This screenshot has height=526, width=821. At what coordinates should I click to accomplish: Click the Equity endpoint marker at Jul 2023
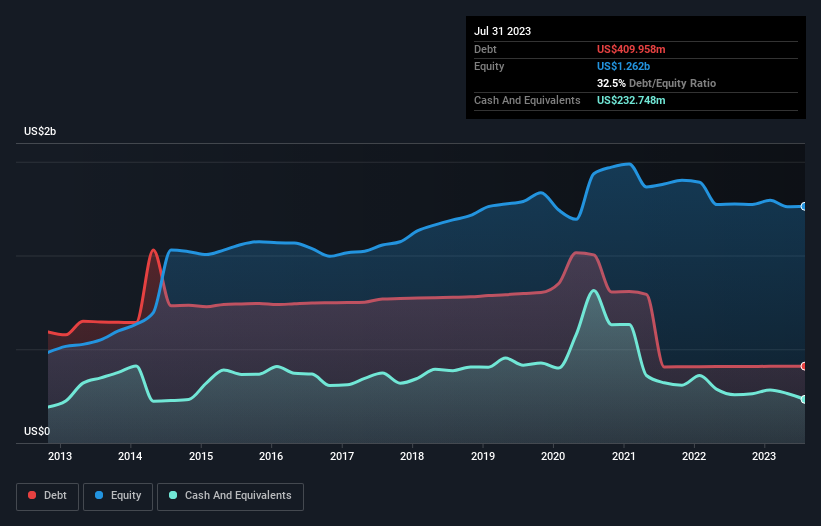(x=804, y=207)
